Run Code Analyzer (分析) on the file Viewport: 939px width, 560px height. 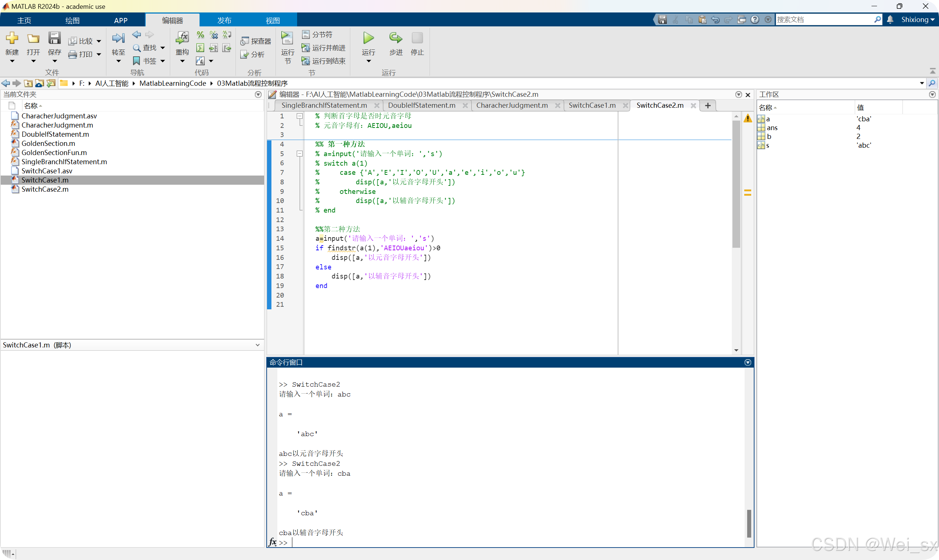coord(254,54)
